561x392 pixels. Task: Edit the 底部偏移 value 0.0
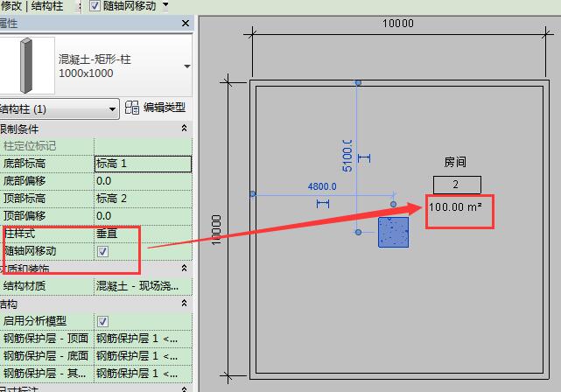pos(143,181)
